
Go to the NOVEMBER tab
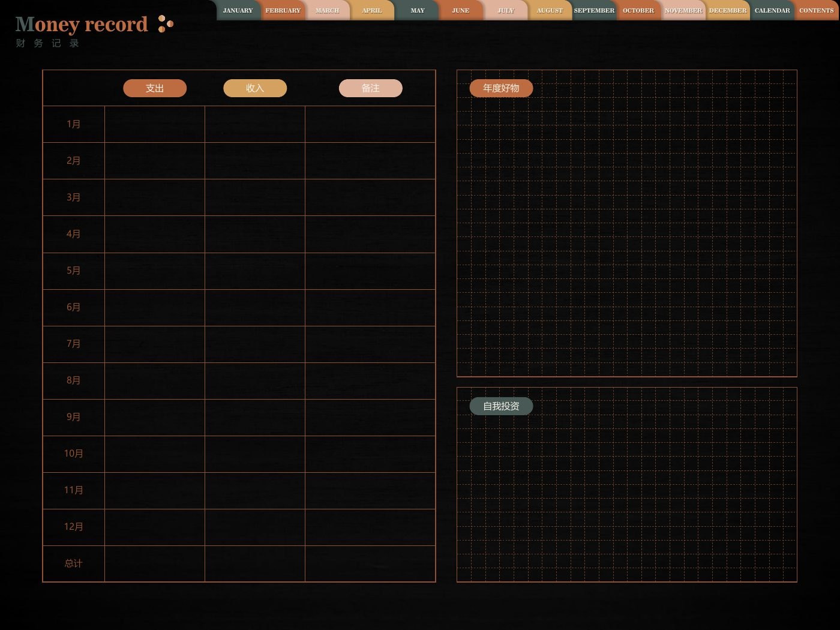point(683,10)
